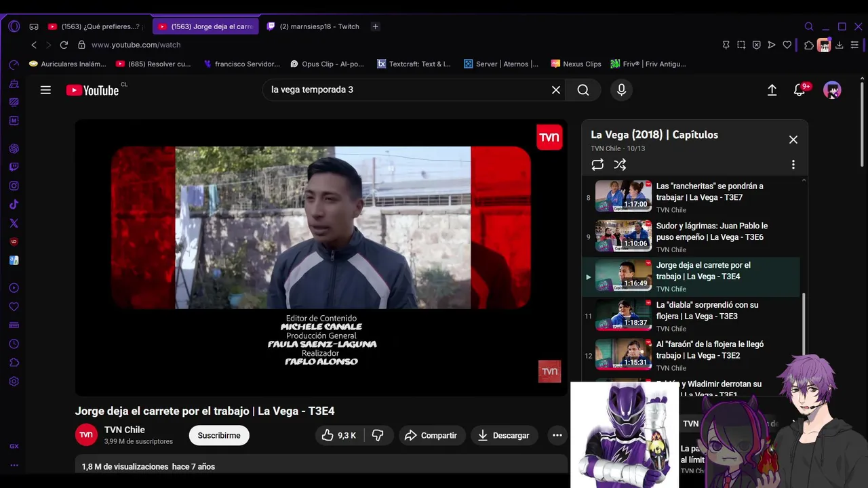Open video more actions menu
Viewport: 868px width, 488px height.
[557, 435]
